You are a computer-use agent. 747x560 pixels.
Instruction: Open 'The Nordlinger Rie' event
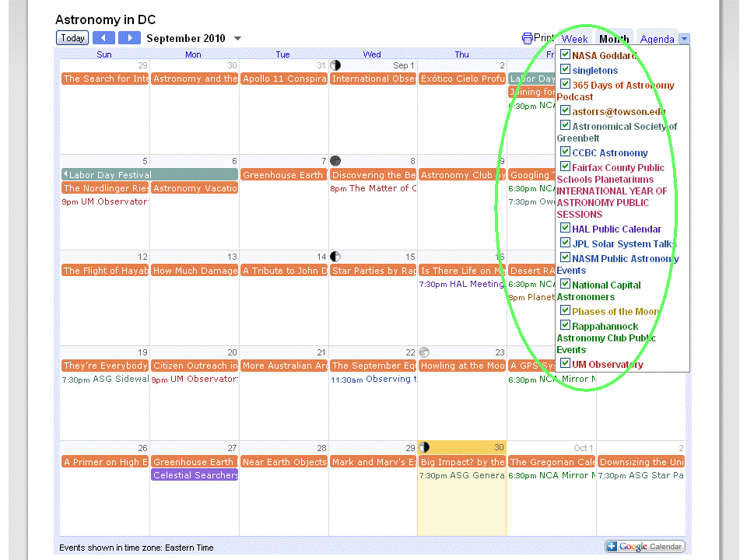(x=105, y=188)
